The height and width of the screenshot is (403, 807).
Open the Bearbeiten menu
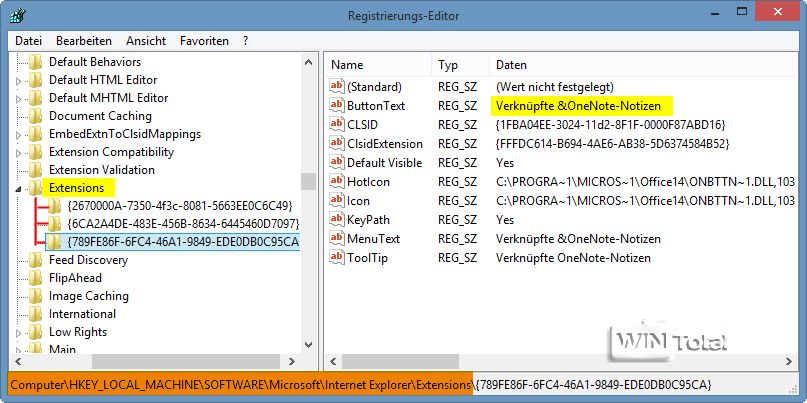click(x=84, y=41)
